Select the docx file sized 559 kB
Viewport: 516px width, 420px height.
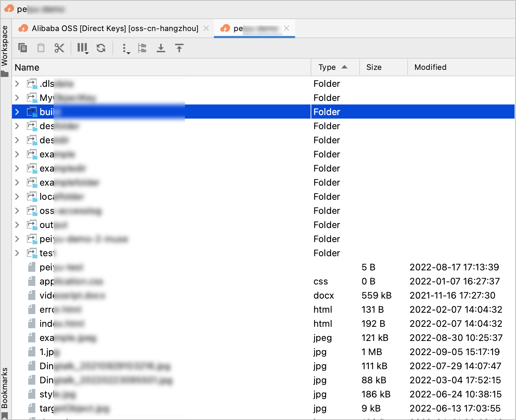(x=263, y=295)
